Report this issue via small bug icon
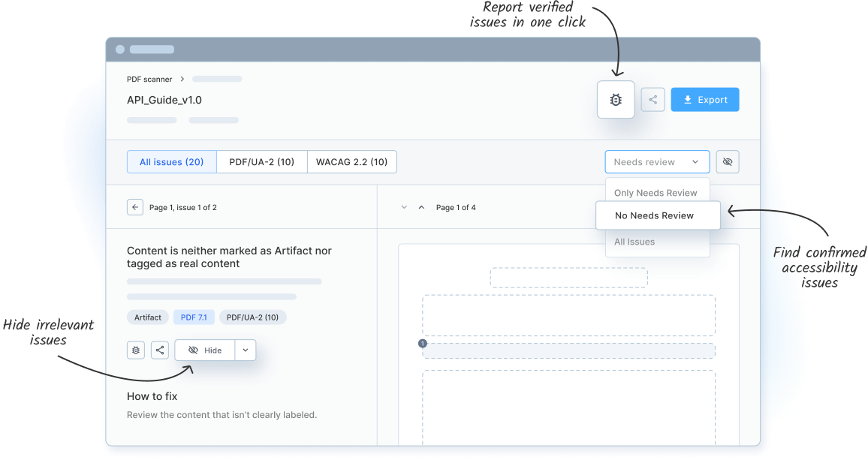Image resolution: width=868 pixels, height=460 pixels. click(x=136, y=350)
